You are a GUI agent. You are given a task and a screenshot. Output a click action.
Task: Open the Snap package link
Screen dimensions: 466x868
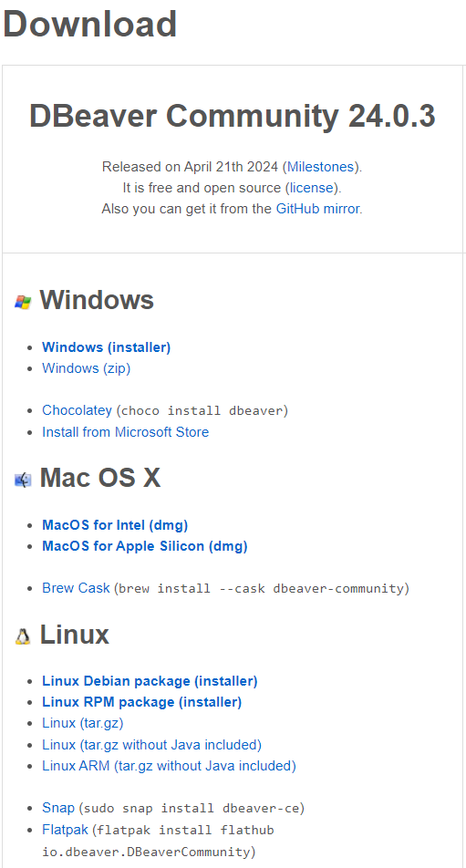(x=58, y=808)
